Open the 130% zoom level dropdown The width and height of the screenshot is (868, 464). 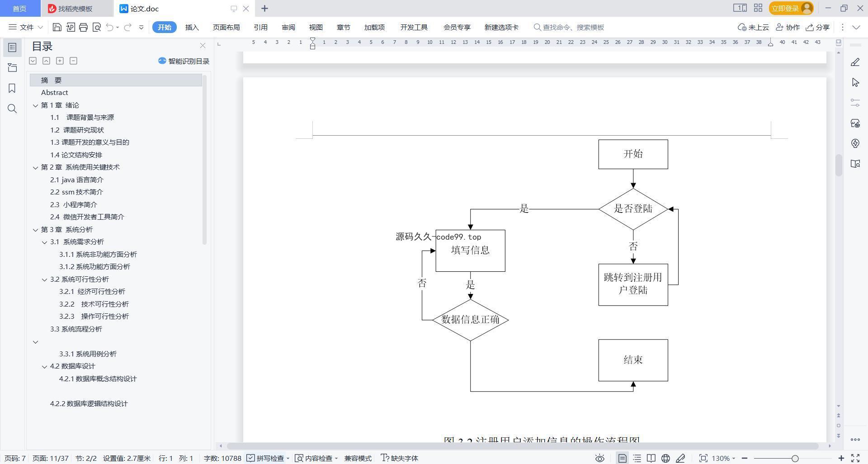tap(723, 458)
